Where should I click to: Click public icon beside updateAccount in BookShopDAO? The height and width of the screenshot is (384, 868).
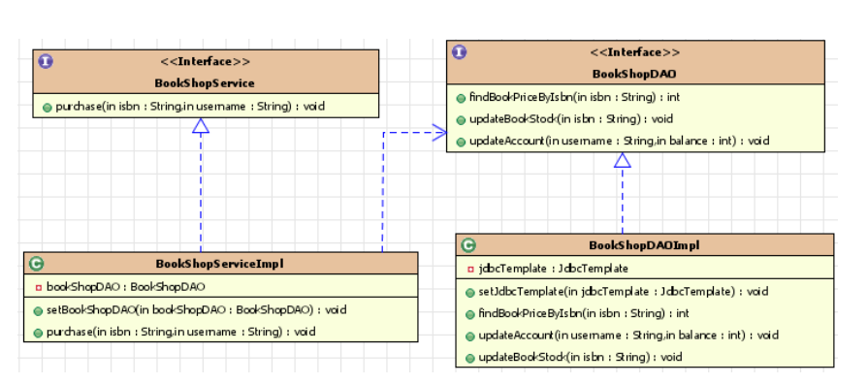[461, 142]
